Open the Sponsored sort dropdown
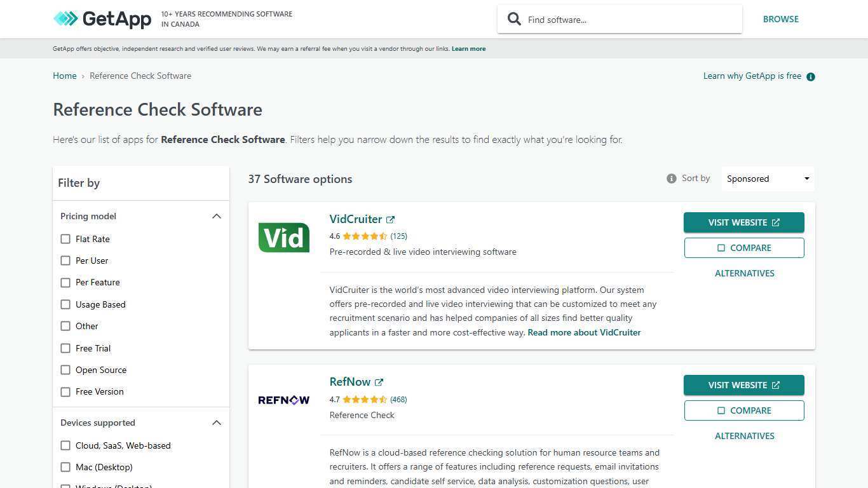The image size is (868, 488). pos(767,179)
